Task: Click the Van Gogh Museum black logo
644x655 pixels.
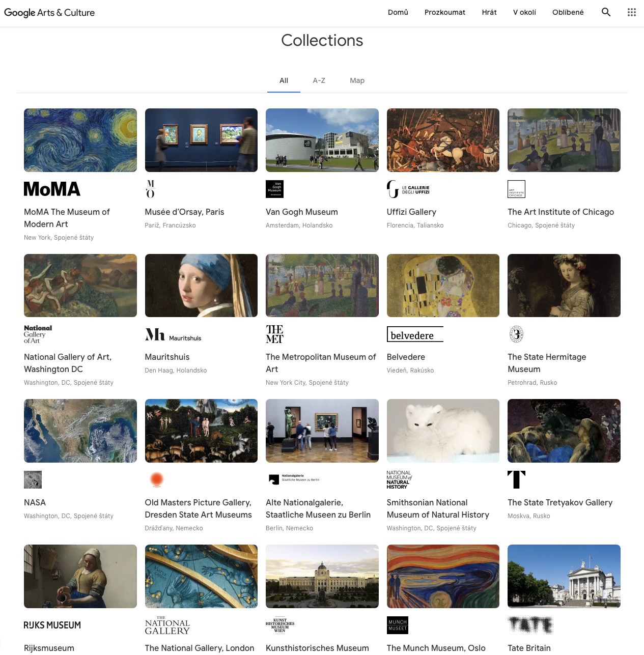Action: tap(275, 189)
